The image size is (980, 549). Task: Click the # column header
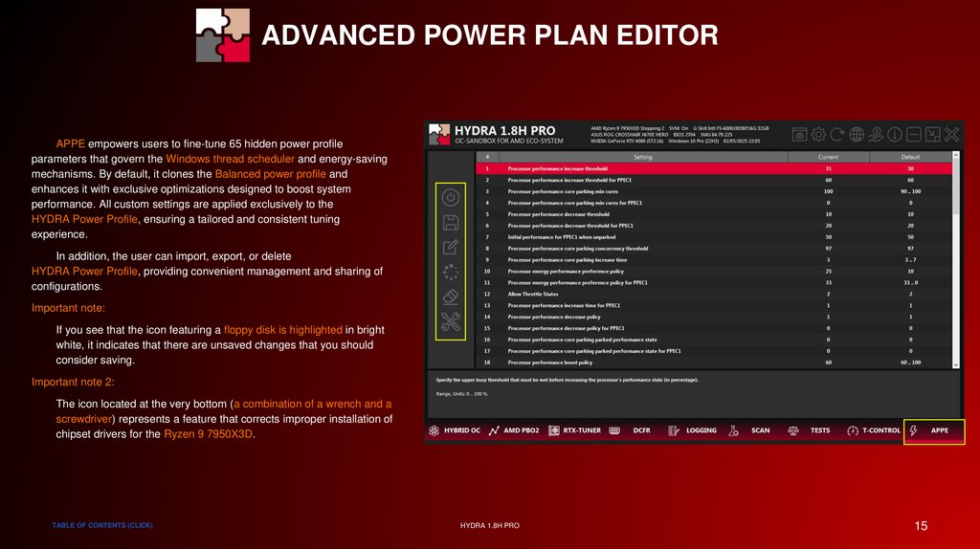pos(487,157)
